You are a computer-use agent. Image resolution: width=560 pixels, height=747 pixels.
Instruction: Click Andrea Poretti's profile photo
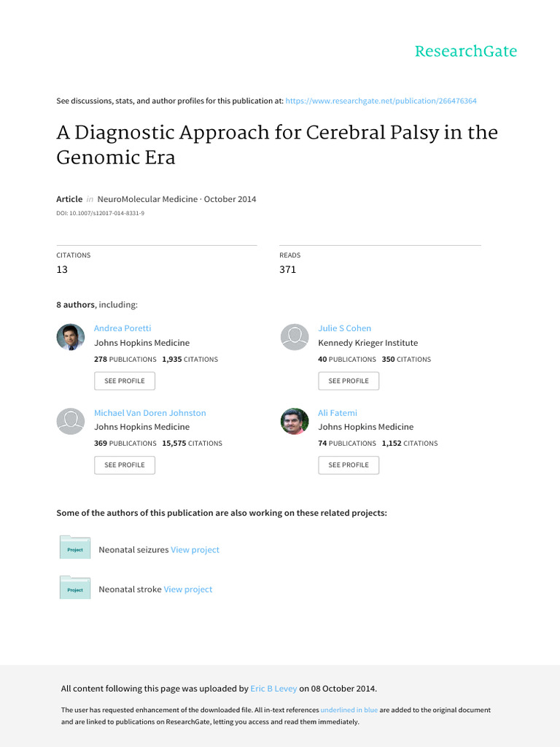pyautogui.click(x=71, y=337)
